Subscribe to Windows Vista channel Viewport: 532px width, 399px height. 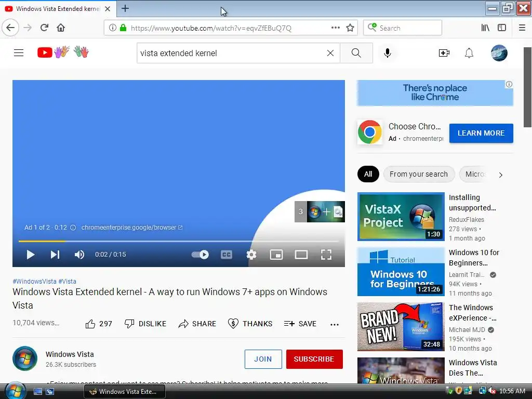(x=314, y=359)
